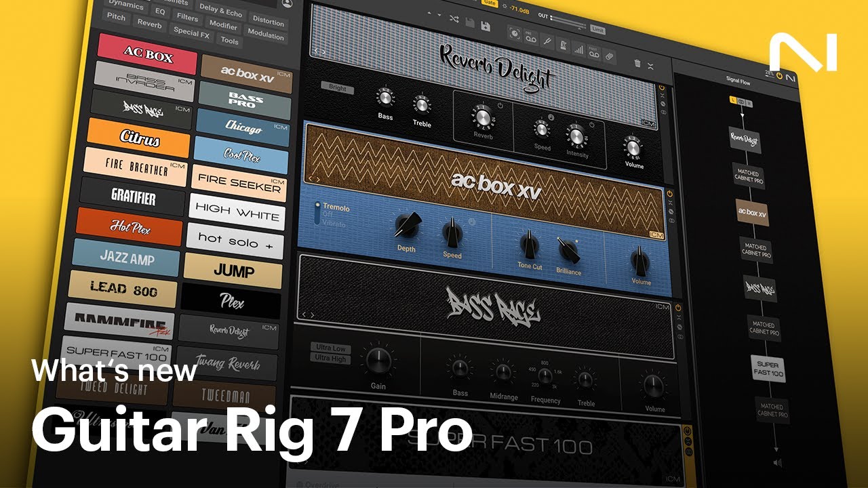868x488 pixels.
Task: Choose the JUMP amp thumbnail
Action: (x=233, y=271)
